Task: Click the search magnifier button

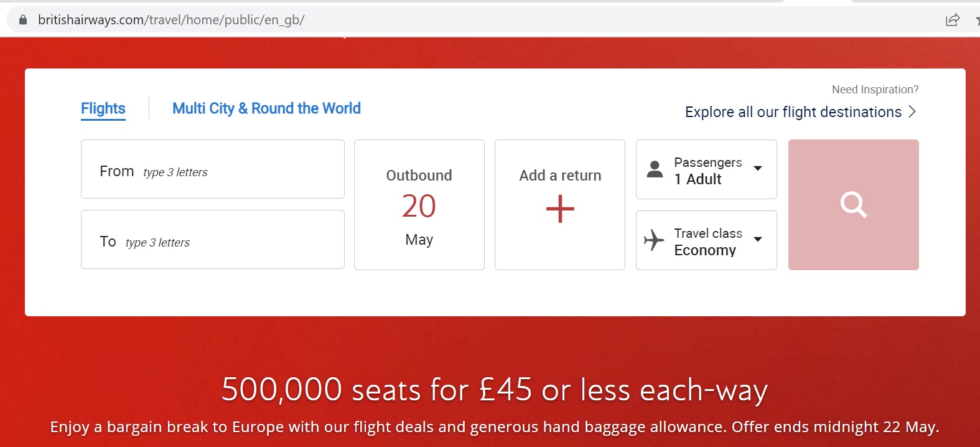Action: (853, 205)
